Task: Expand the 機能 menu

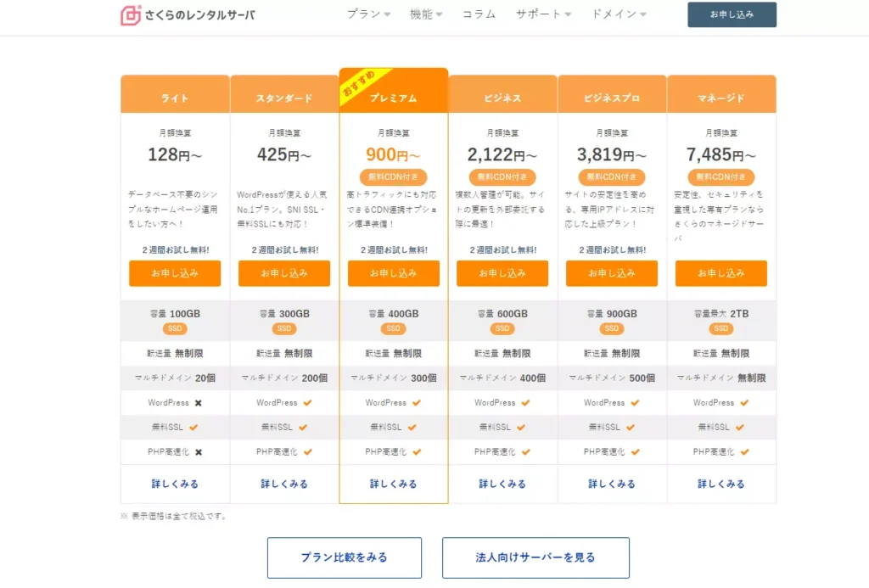Action: pos(426,14)
